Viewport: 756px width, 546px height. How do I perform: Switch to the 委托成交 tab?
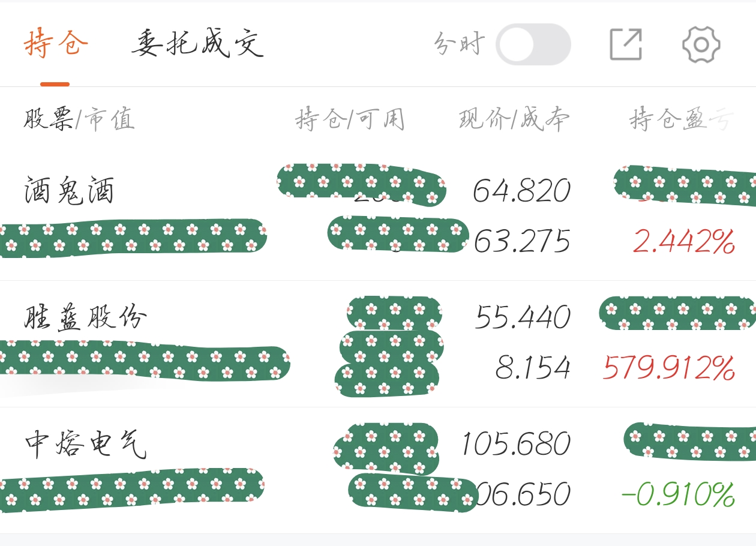[197, 43]
